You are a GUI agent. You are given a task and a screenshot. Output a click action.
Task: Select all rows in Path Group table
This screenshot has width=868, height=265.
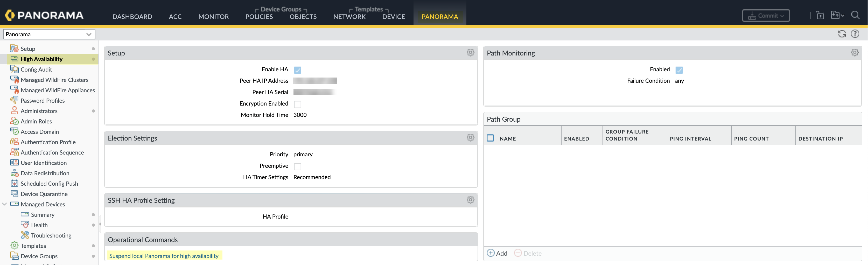[x=490, y=138]
